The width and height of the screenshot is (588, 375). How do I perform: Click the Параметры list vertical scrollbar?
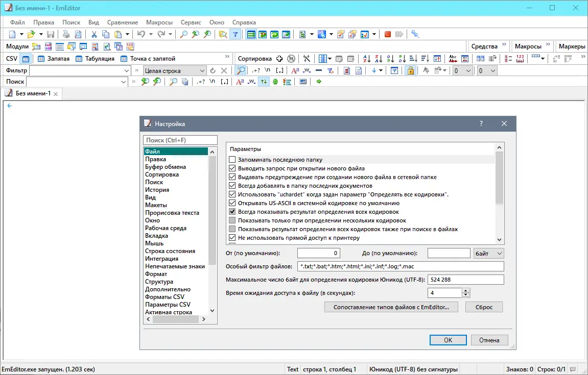pyautogui.click(x=499, y=193)
